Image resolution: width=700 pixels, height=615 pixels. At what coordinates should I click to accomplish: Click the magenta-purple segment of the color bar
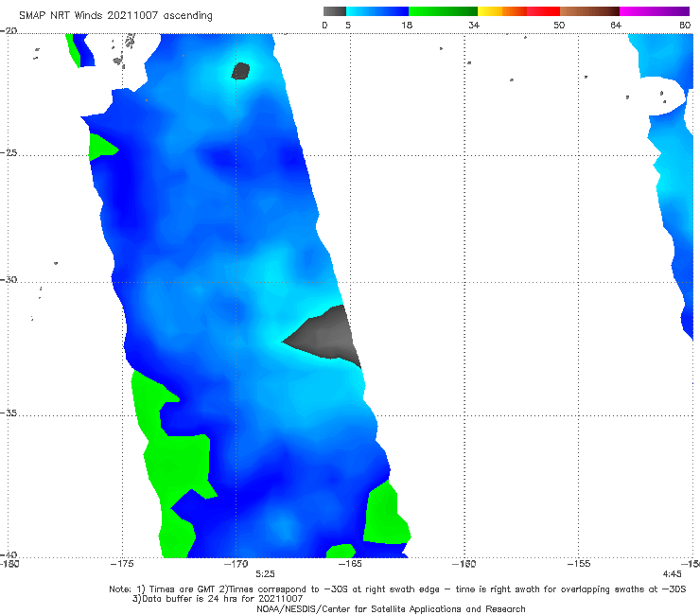point(655,11)
